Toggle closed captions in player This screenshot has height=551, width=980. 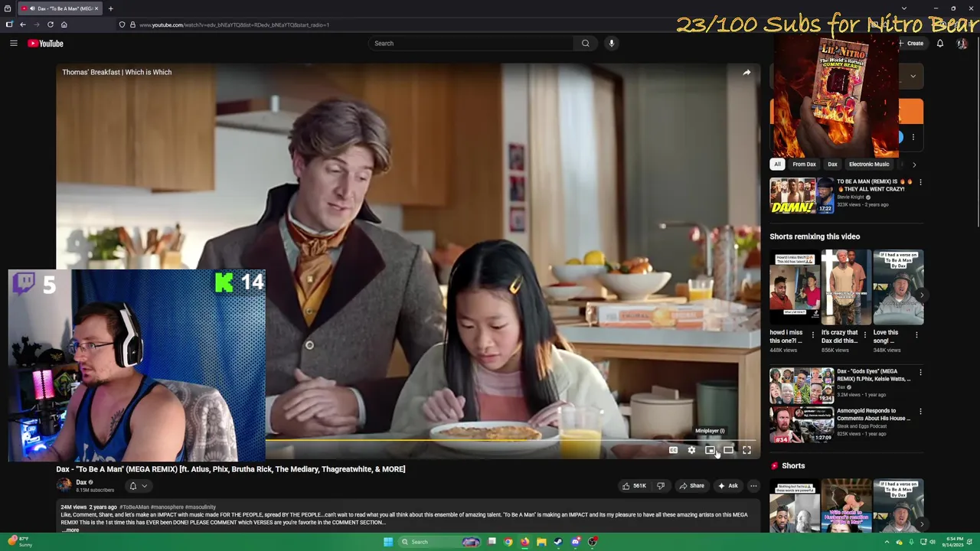pos(673,450)
